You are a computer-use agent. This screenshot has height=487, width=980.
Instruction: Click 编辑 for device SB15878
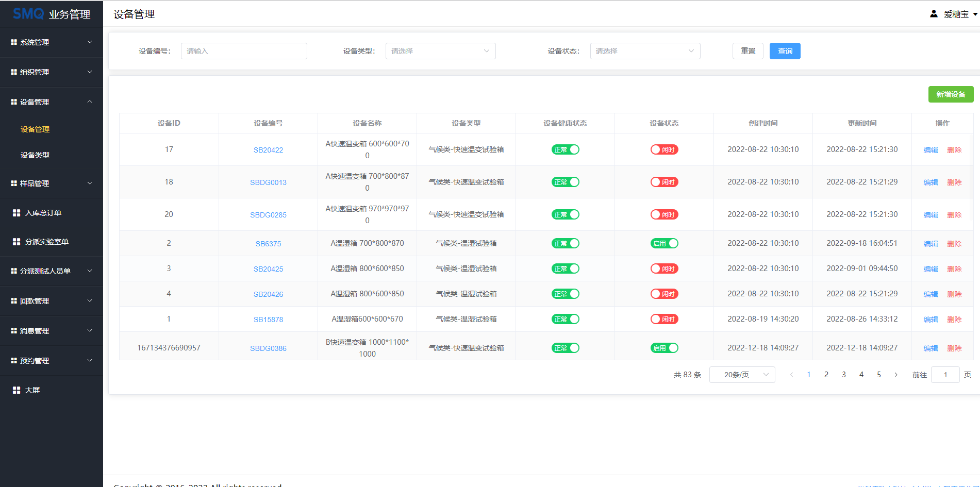[931, 320]
